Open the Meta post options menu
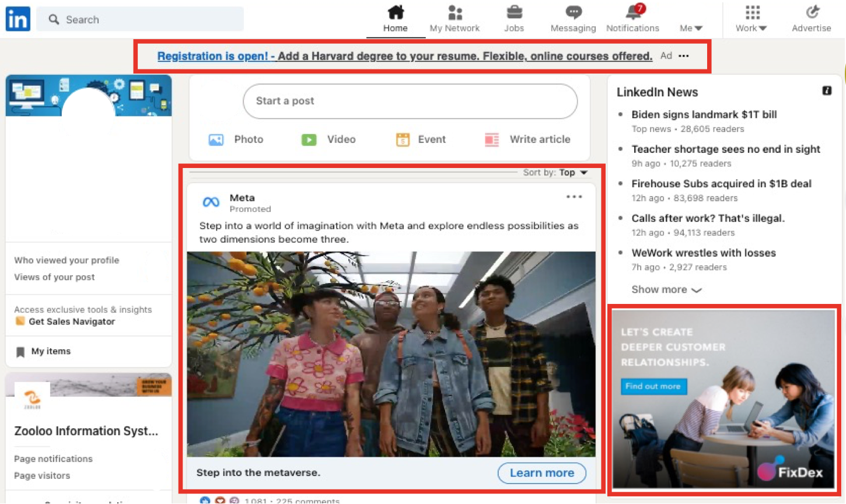 [574, 197]
